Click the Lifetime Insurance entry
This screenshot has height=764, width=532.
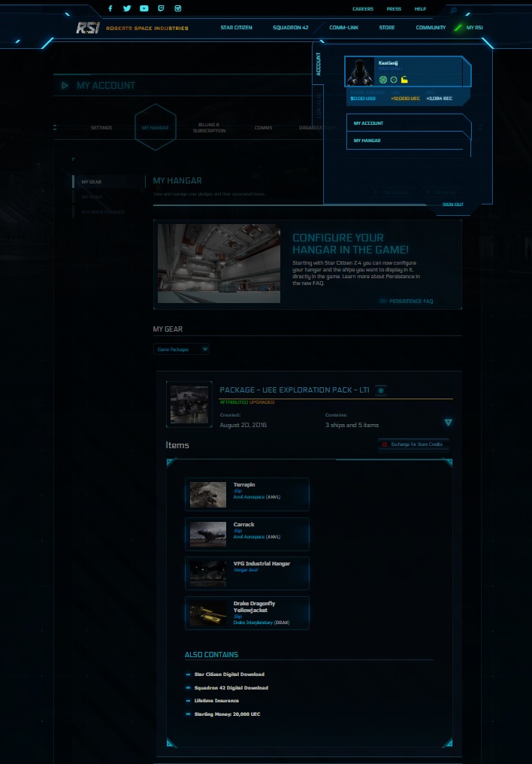216,701
